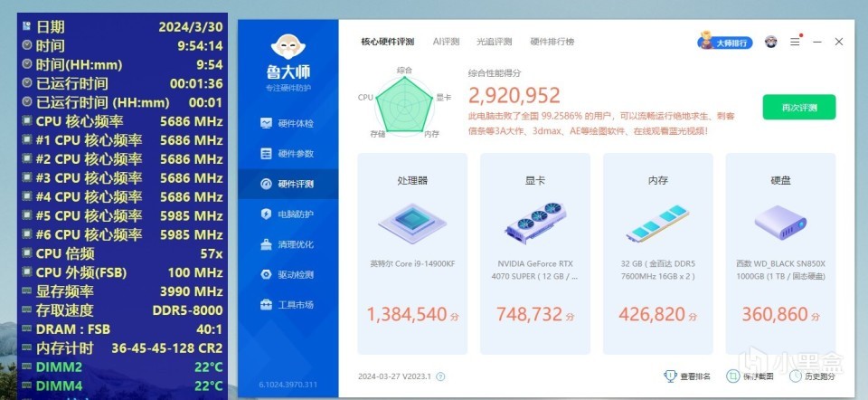The width and height of the screenshot is (868, 400).
Task: Click the green 再次评测 button
Action: pyautogui.click(x=798, y=108)
